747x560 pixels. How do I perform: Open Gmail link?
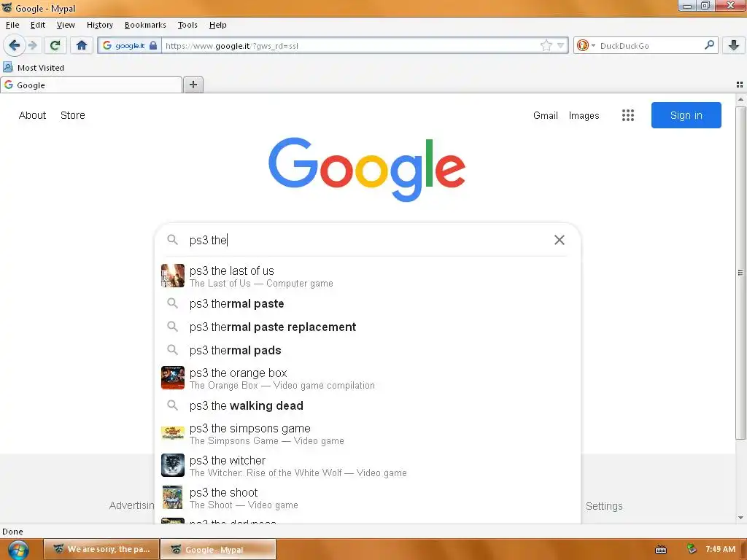[545, 115]
